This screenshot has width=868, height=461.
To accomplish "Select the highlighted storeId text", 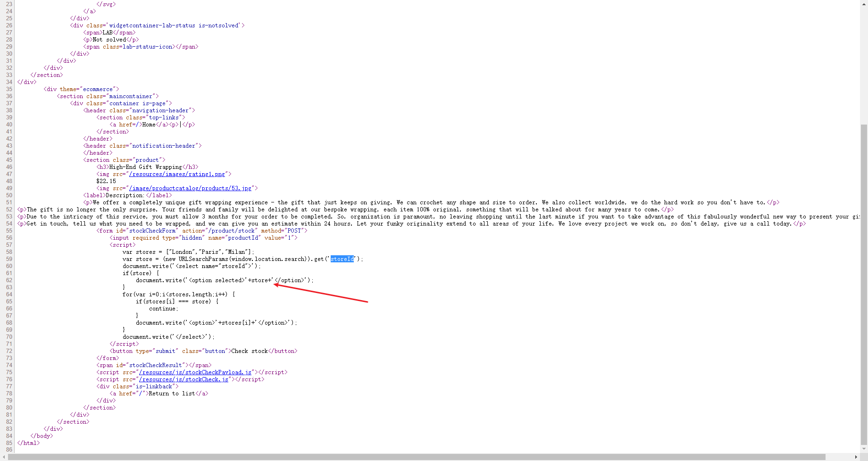I will tap(342, 259).
